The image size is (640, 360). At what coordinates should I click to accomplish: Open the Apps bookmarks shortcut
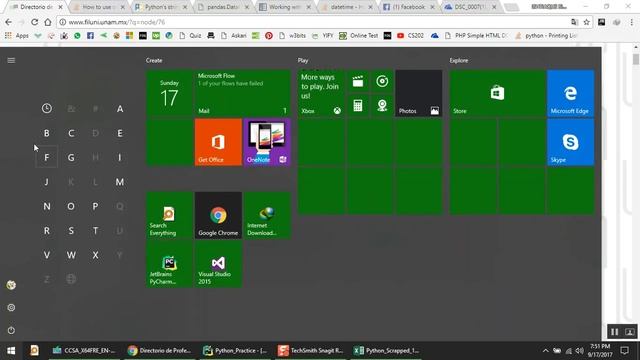point(17,36)
